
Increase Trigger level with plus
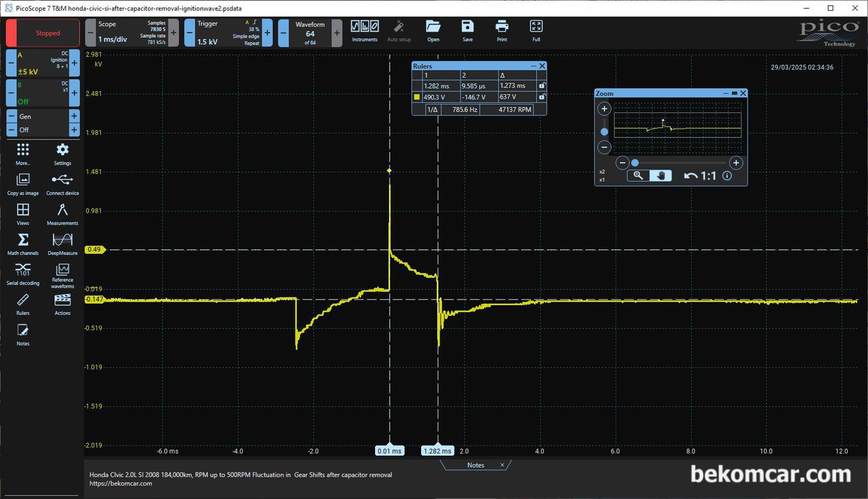tap(267, 33)
